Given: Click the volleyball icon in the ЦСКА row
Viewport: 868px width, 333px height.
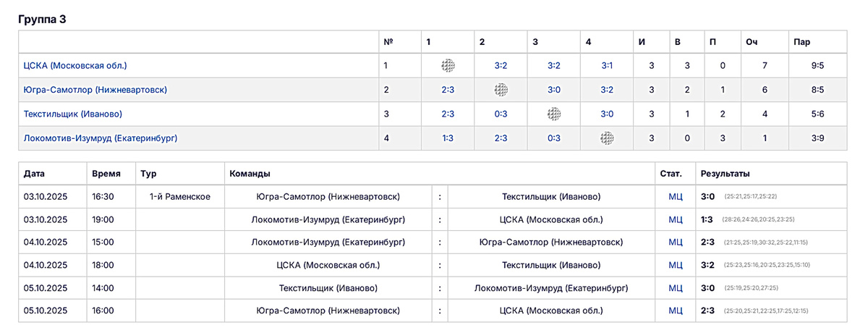Looking at the screenshot, I should click(448, 66).
